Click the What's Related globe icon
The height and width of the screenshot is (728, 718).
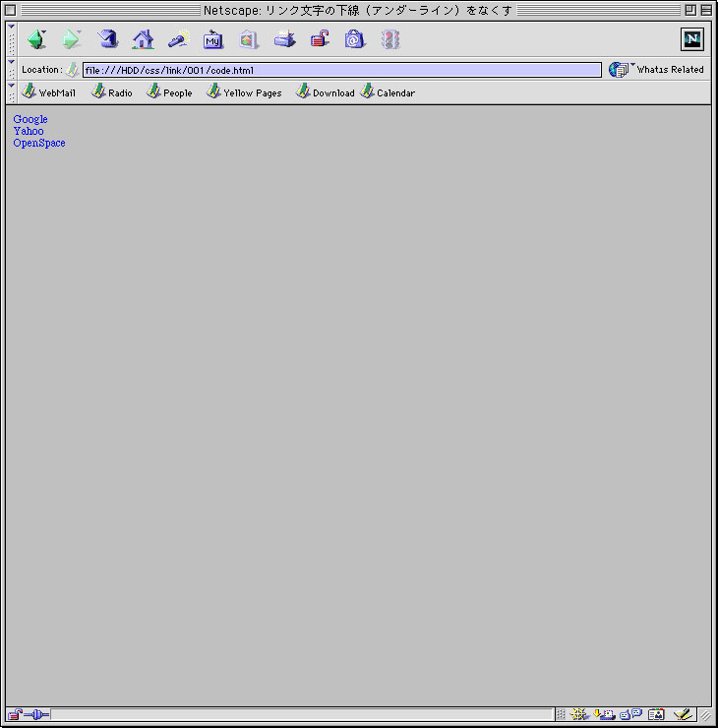click(x=618, y=70)
